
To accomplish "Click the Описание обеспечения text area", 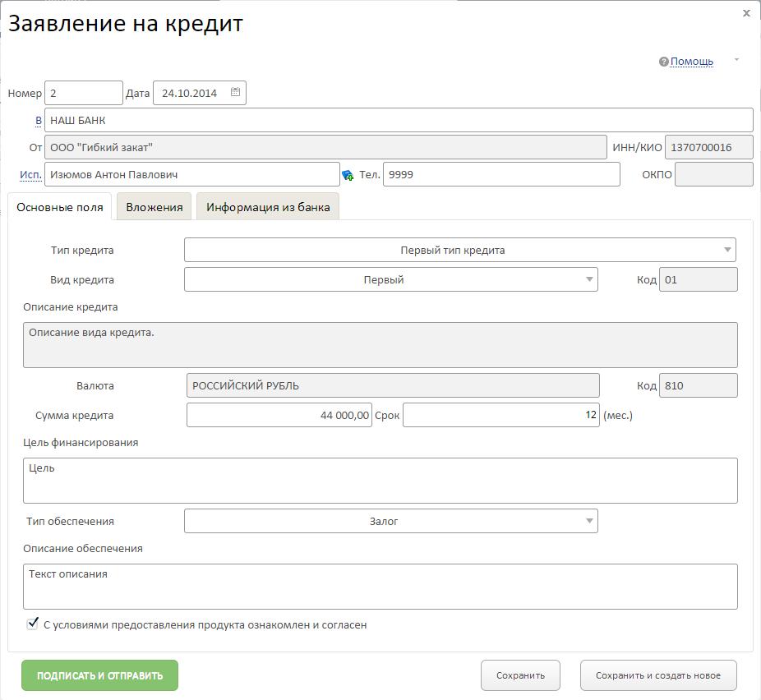I will [x=380, y=587].
